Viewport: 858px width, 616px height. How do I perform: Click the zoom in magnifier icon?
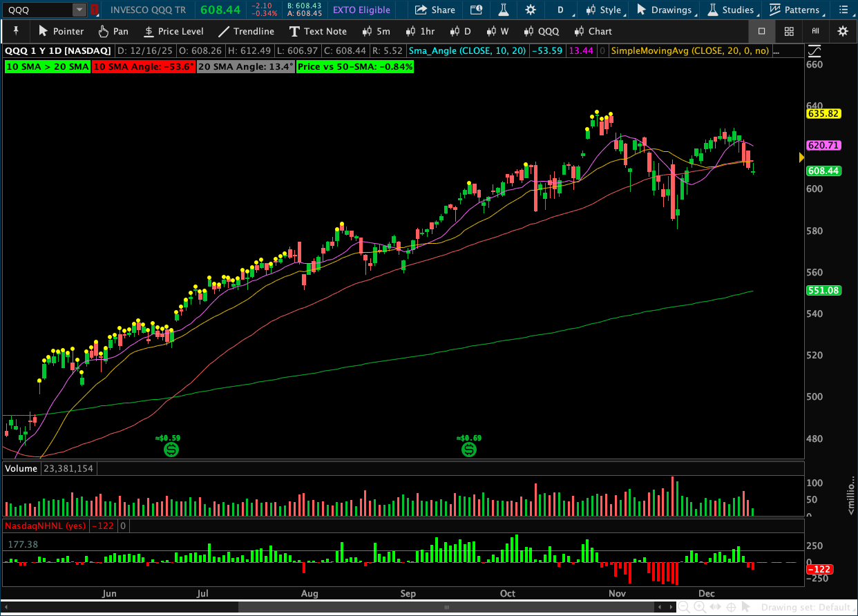click(x=700, y=607)
